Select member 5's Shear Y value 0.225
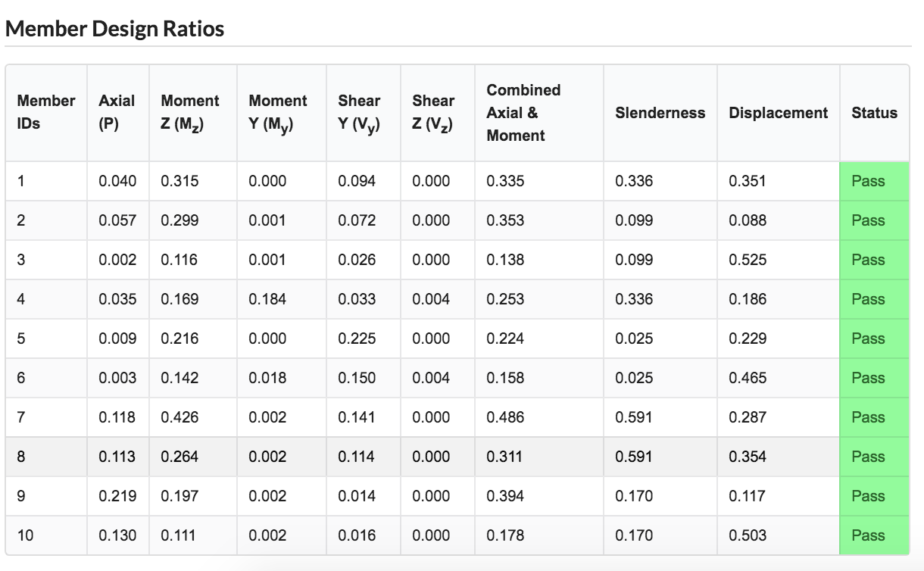 pyautogui.click(x=357, y=339)
